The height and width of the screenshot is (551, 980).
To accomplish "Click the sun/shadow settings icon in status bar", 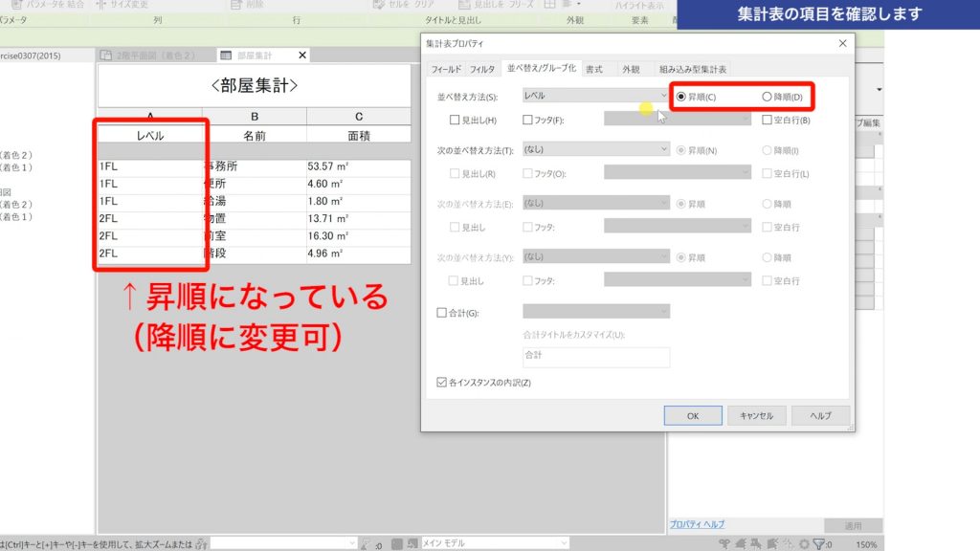I will tap(804, 542).
